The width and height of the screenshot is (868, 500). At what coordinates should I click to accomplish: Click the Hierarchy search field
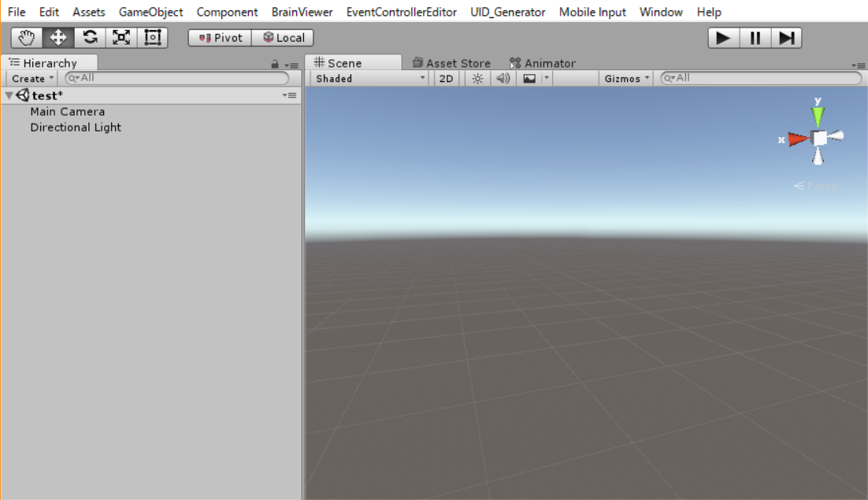pos(177,78)
